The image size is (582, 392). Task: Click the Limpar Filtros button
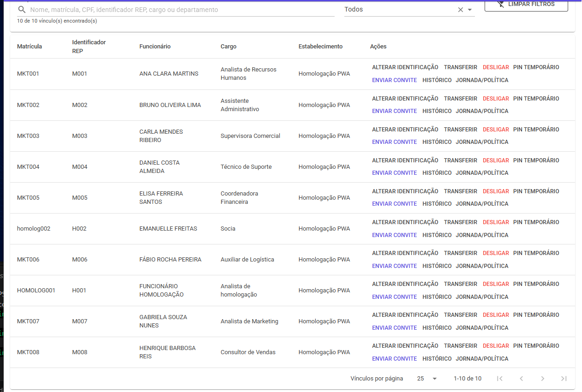coord(526,5)
